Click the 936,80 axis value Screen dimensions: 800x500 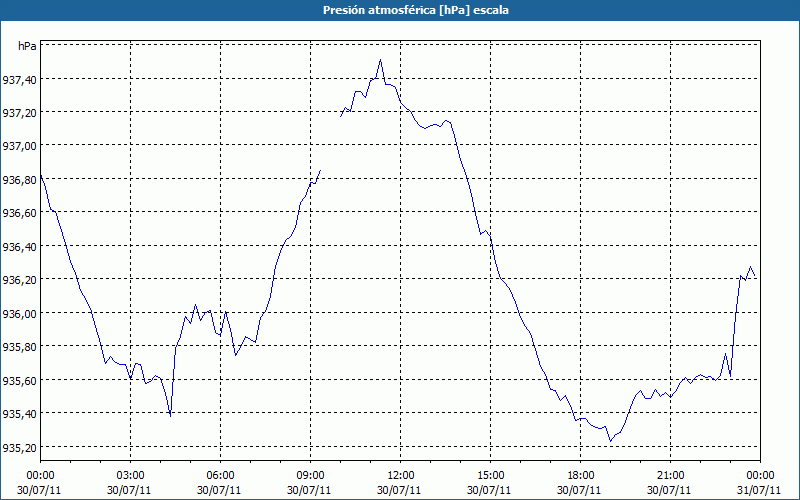[19, 179]
